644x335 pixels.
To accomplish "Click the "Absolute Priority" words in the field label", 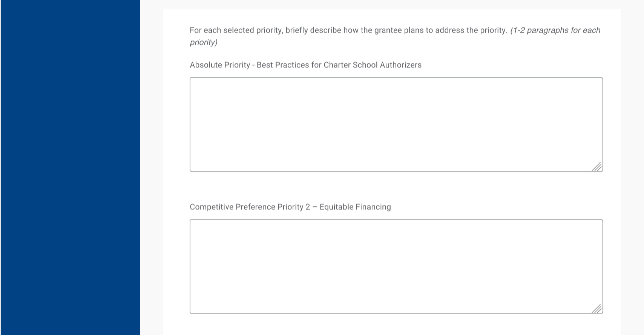I will (220, 65).
